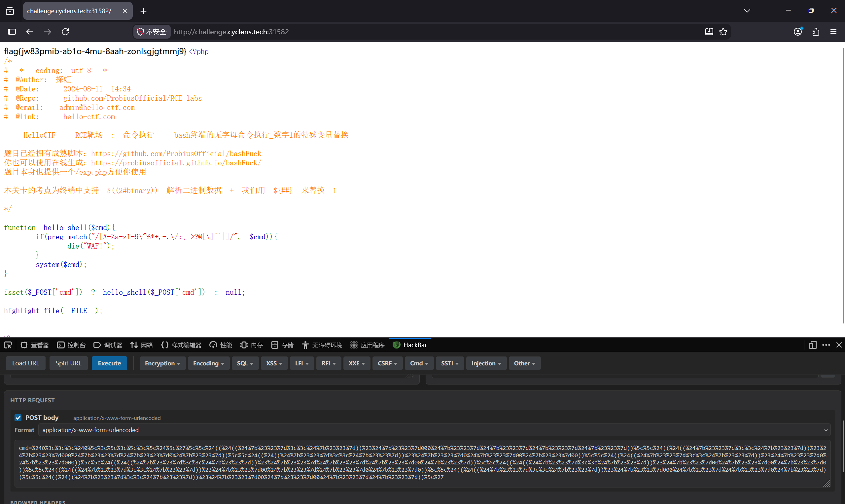Select the HackBar devtools tab

[x=410, y=345]
